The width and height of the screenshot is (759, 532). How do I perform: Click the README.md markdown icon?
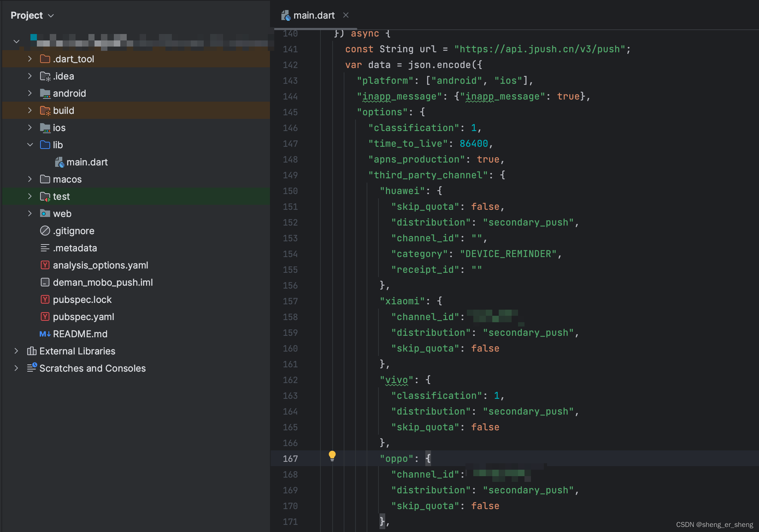click(45, 334)
